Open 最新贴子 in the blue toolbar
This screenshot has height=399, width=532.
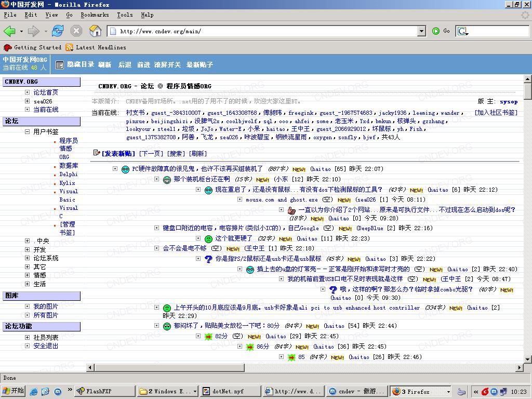[x=199, y=64]
